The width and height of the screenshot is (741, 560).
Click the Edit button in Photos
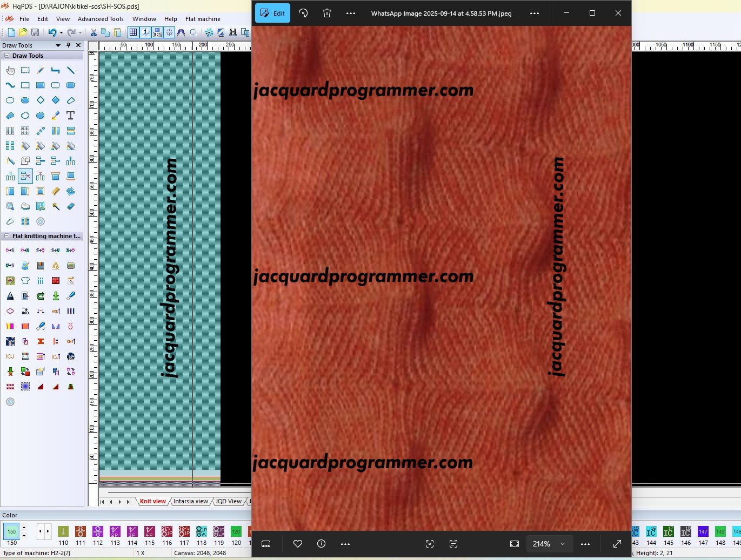click(x=272, y=13)
